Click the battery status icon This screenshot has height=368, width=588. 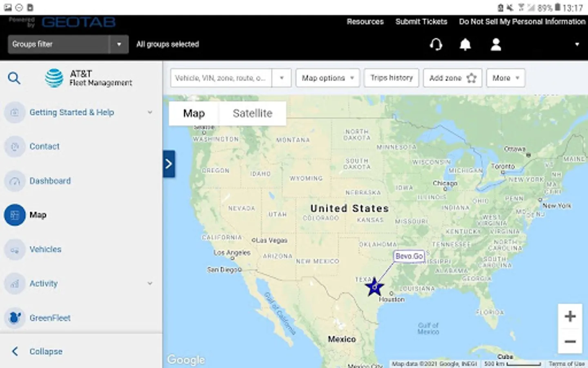[x=558, y=7]
